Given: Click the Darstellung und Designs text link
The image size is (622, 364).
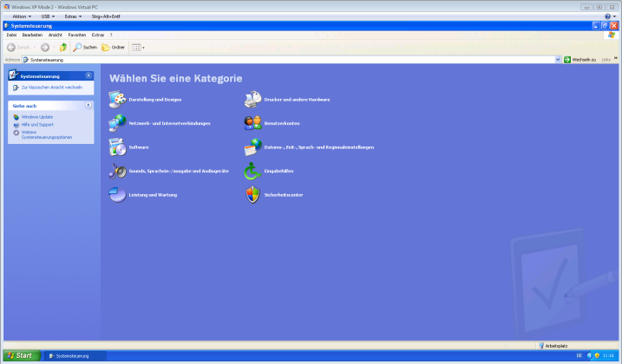Looking at the screenshot, I should [155, 100].
